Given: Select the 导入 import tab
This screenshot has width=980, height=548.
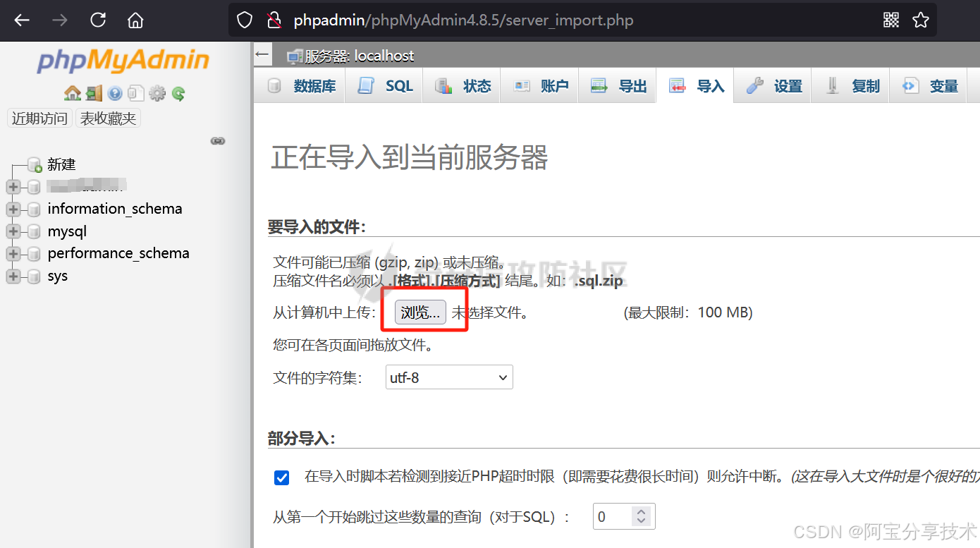Looking at the screenshot, I should [x=695, y=86].
